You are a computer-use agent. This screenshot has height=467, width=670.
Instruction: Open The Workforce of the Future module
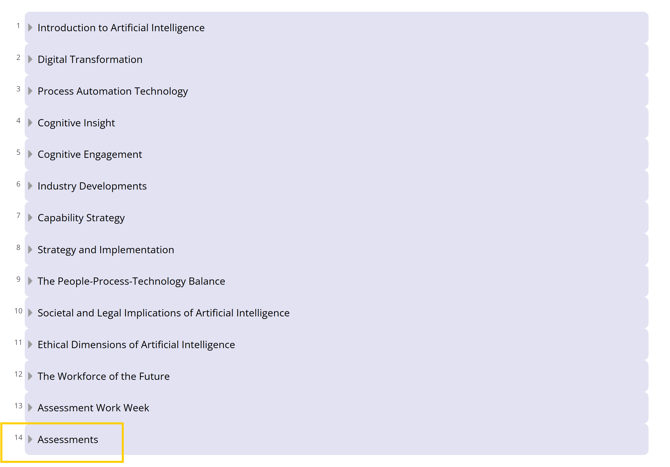103,377
